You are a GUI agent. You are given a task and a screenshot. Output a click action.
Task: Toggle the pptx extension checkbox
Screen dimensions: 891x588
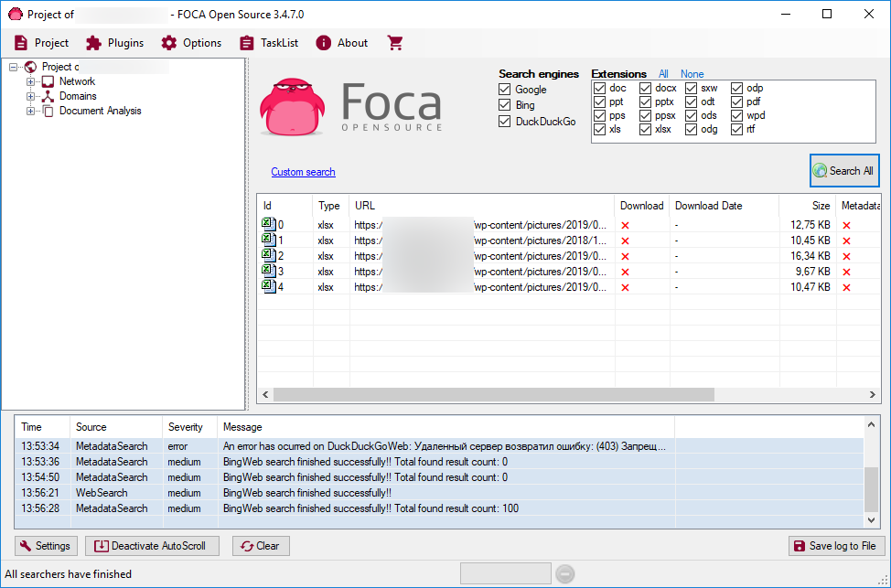coord(645,102)
